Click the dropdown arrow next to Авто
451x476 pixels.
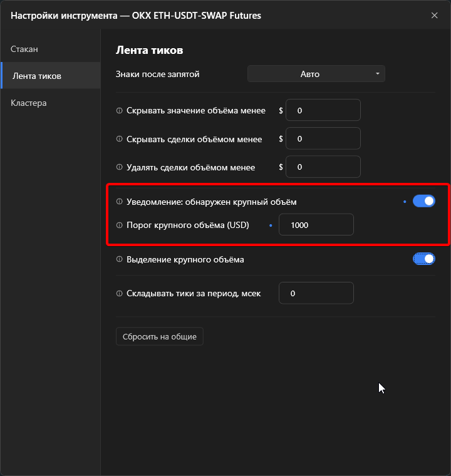point(378,74)
